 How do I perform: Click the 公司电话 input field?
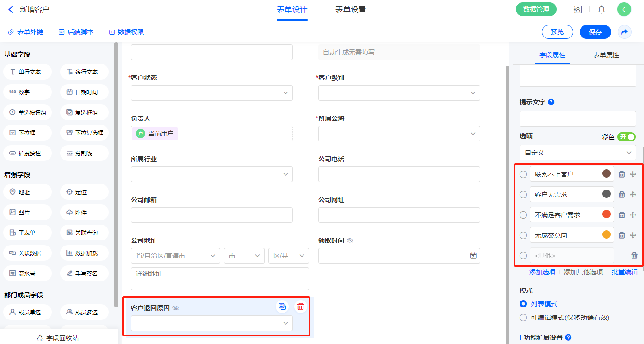[399, 174]
